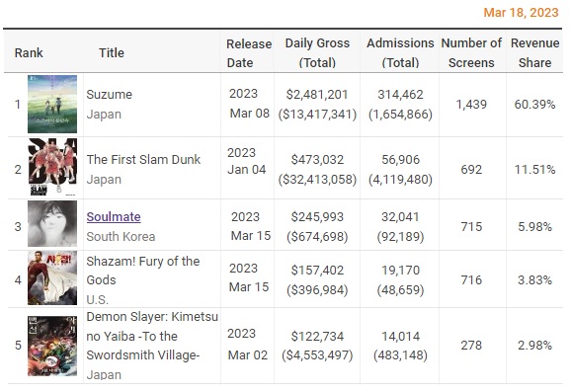Viewport: 570px width, 392px height.
Task: Select Shazam! Fury of the Gods title
Action: tap(143, 271)
